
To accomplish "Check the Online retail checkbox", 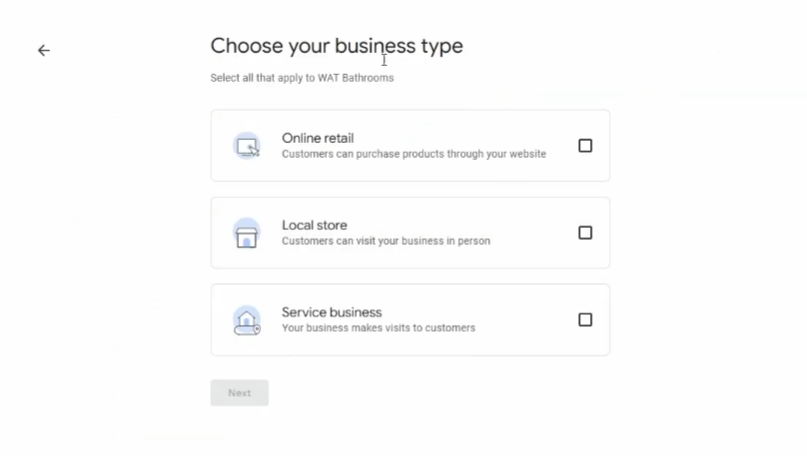I will click(585, 146).
